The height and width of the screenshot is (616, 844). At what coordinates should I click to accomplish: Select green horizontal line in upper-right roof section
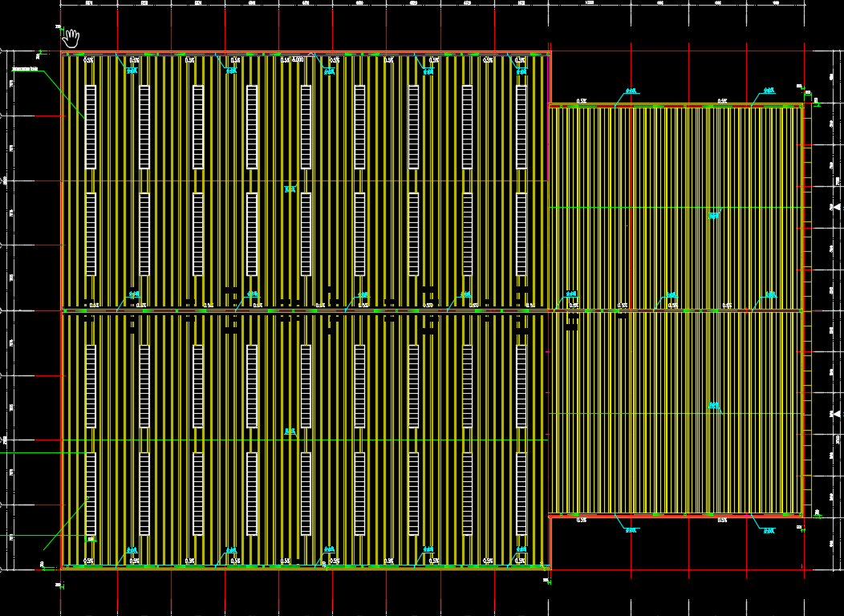pyautogui.click(x=626, y=208)
